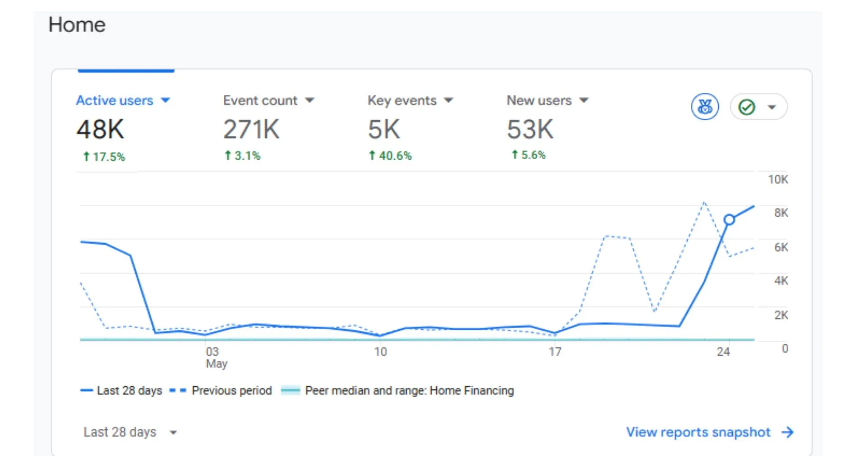Click the 17 date axis label
The width and height of the screenshot is (868, 456).
click(x=555, y=351)
